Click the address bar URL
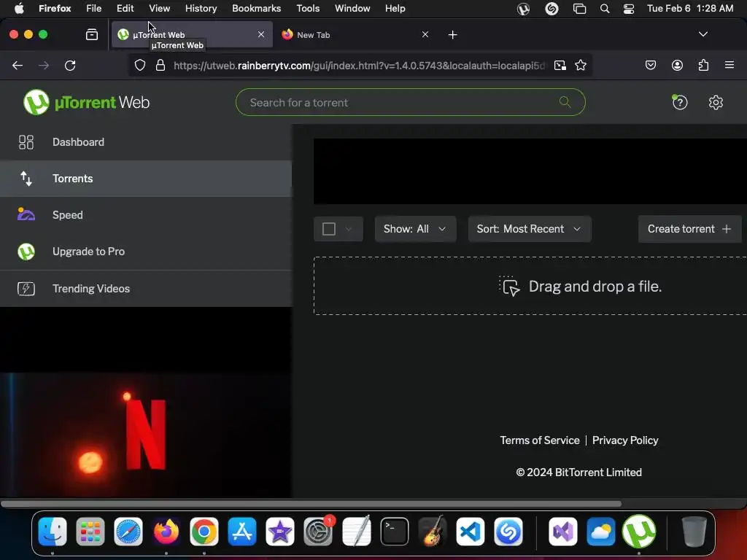Screen dimensions: 747x560 [x=360, y=65]
